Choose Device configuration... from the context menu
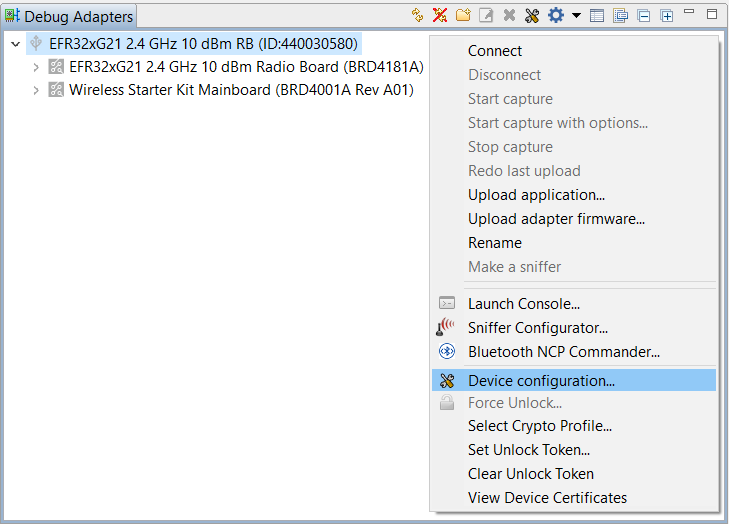This screenshot has height=524, width=729. tap(541, 380)
